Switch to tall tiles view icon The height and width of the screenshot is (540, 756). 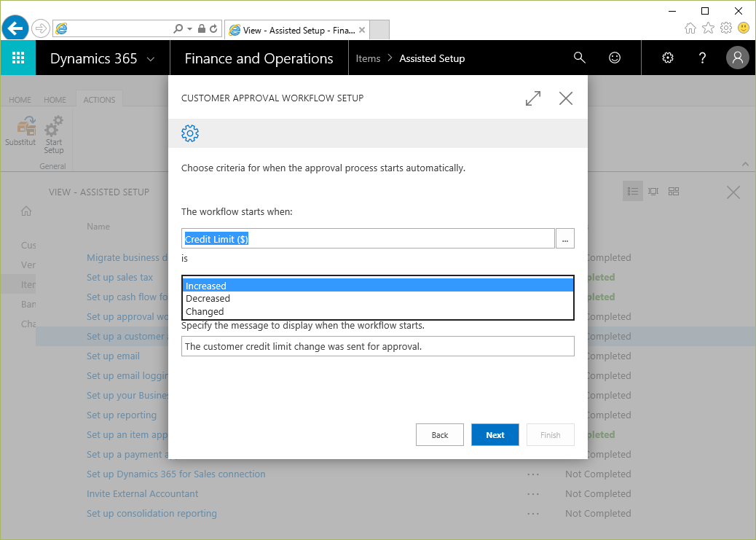[653, 192]
